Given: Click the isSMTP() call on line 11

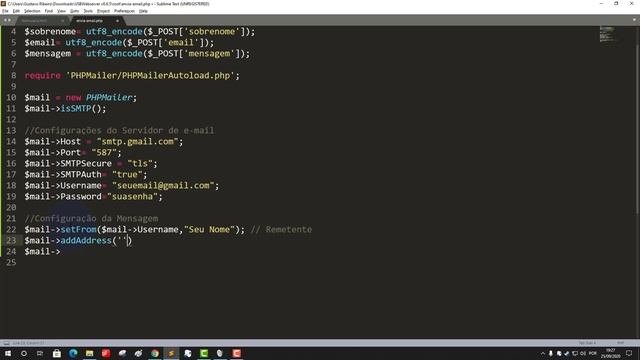Looking at the screenshot, I should 83,109.
